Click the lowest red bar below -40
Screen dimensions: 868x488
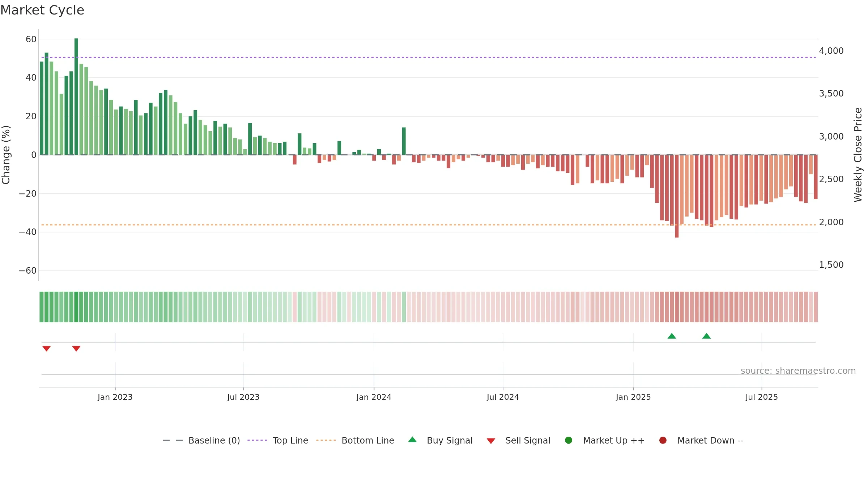pos(677,196)
